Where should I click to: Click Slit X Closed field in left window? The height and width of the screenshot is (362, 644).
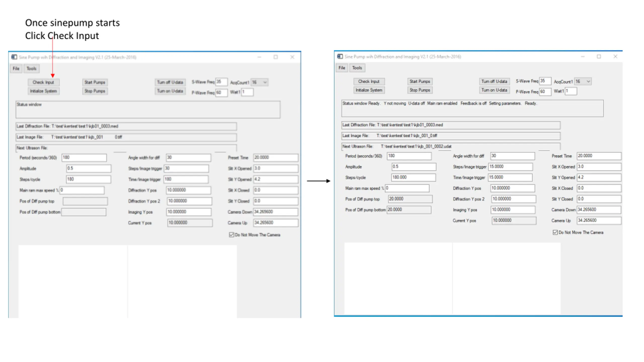276,190
